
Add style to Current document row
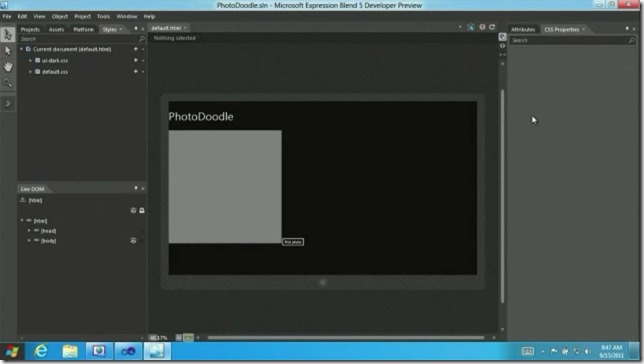[x=136, y=49]
